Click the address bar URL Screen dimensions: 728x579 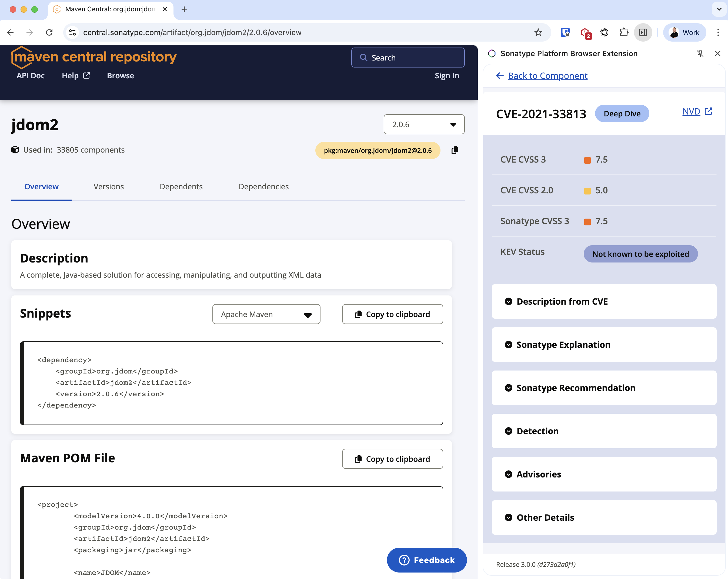[192, 32]
